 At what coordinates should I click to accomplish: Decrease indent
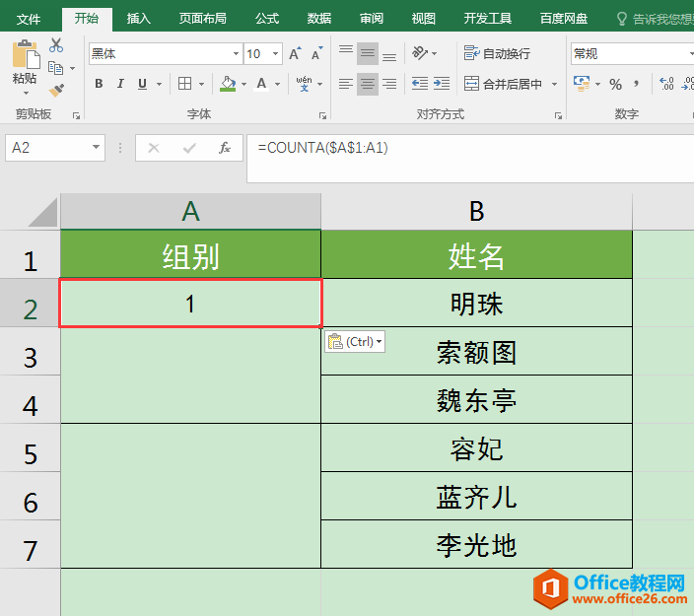tap(420, 84)
